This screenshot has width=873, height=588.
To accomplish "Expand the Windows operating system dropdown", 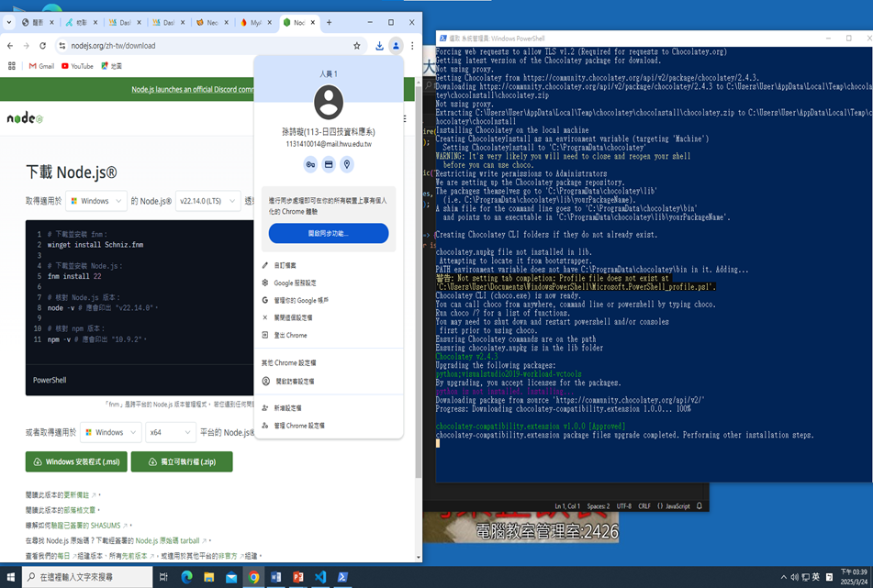I will [x=96, y=201].
